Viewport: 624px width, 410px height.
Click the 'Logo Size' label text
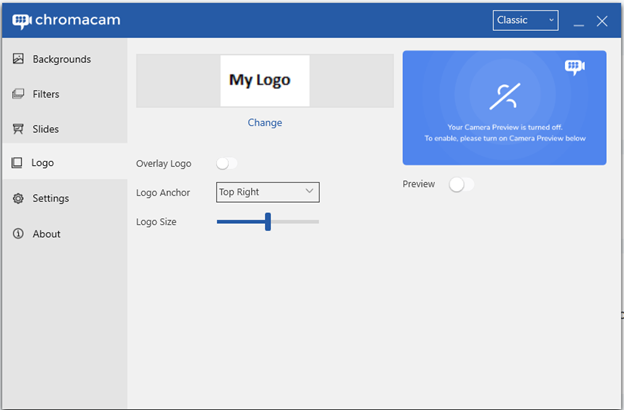coord(156,222)
